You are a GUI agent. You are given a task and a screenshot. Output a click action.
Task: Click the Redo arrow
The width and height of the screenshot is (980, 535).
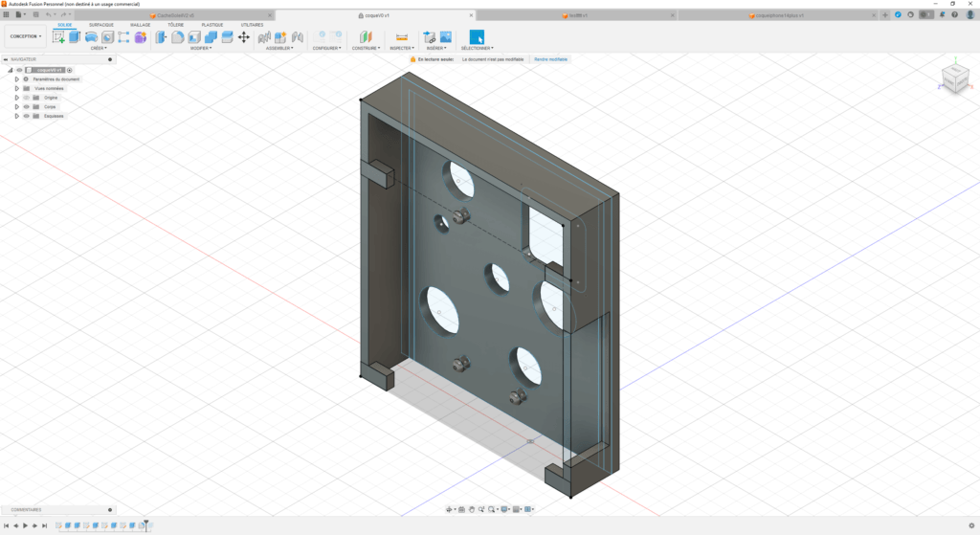63,14
